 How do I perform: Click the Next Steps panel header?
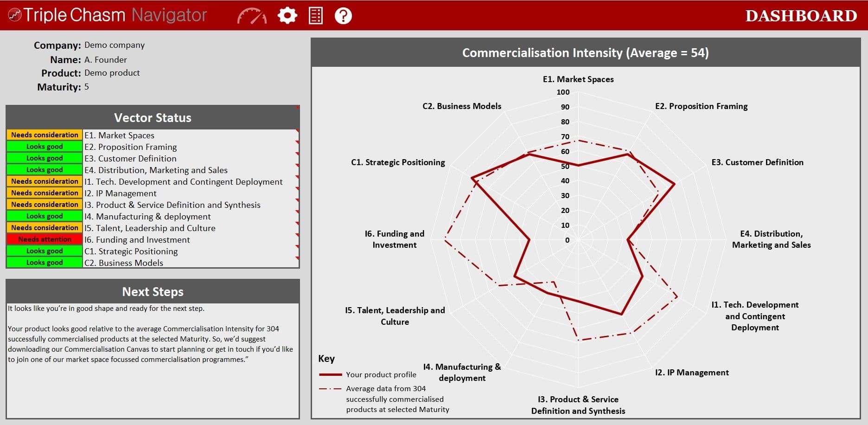click(153, 292)
